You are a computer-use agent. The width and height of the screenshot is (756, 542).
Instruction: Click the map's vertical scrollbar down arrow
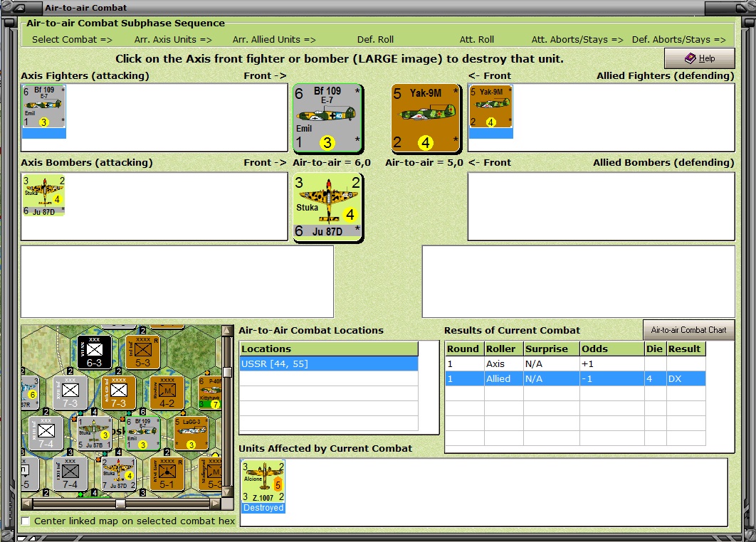click(x=227, y=492)
